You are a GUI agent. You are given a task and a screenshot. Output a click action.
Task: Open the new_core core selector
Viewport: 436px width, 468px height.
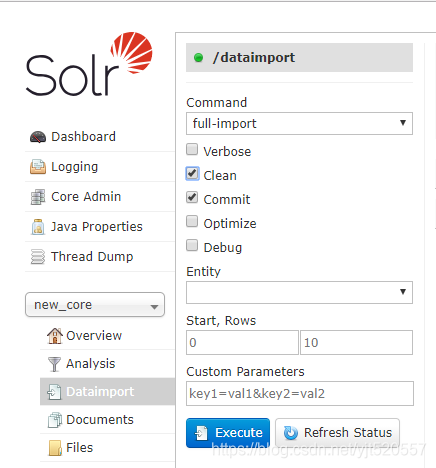pos(95,305)
